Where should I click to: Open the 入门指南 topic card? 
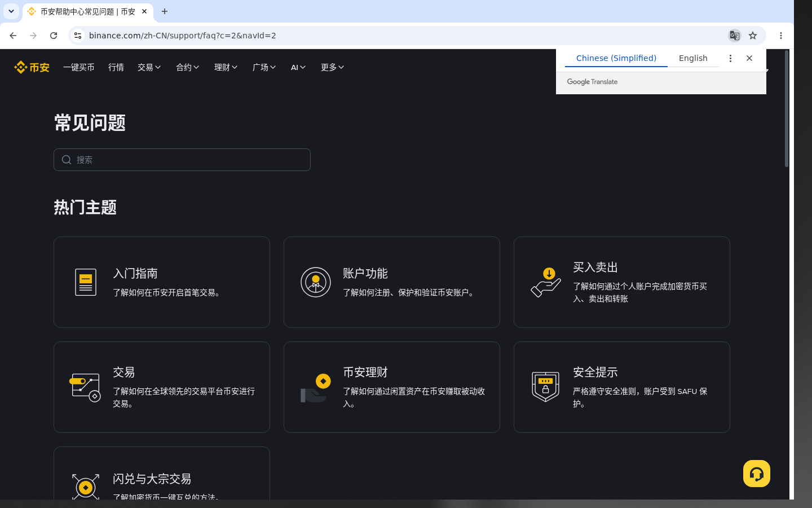tap(162, 282)
